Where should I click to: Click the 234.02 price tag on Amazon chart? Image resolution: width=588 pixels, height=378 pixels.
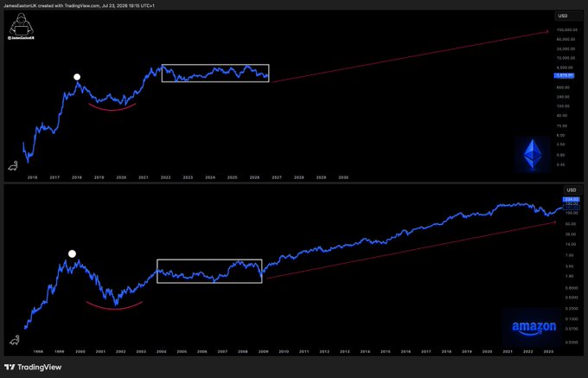tap(571, 199)
